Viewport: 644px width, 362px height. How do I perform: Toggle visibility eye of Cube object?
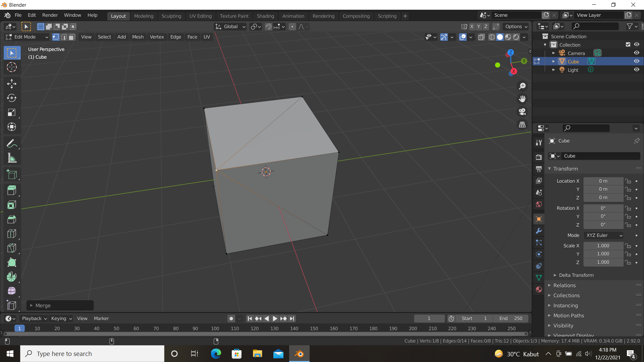pyautogui.click(x=637, y=61)
